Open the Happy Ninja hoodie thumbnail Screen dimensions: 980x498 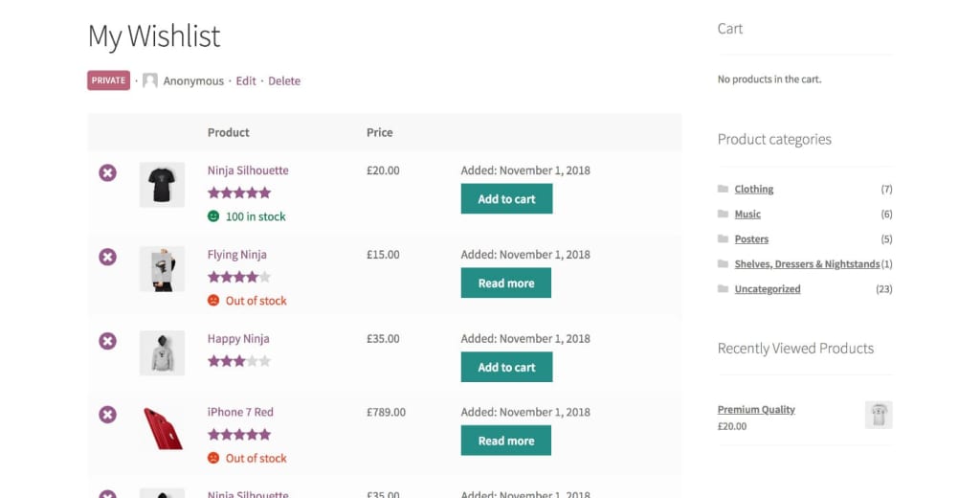coord(162,352)
